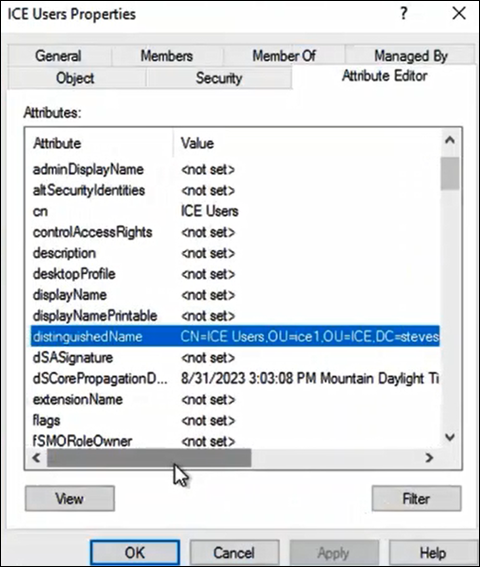This screenshot has height=567, width=480.
Task: Select the description attribute row
Action: [235, 253]
